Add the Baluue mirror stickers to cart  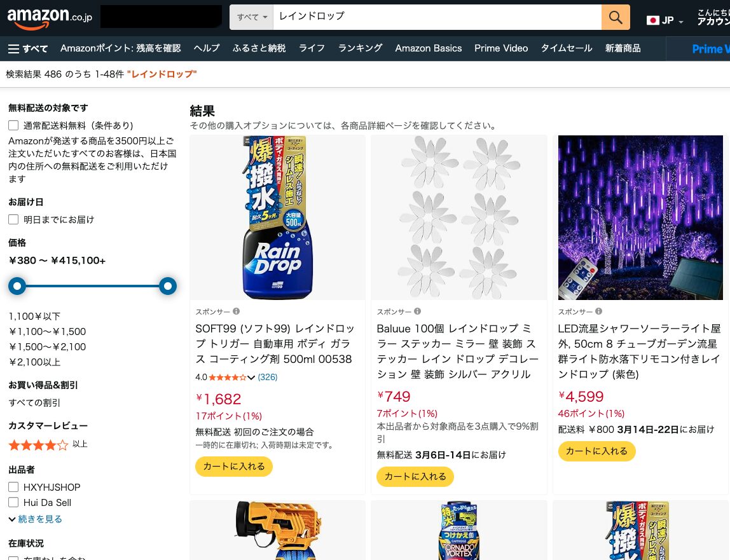(x=415, y=476)
